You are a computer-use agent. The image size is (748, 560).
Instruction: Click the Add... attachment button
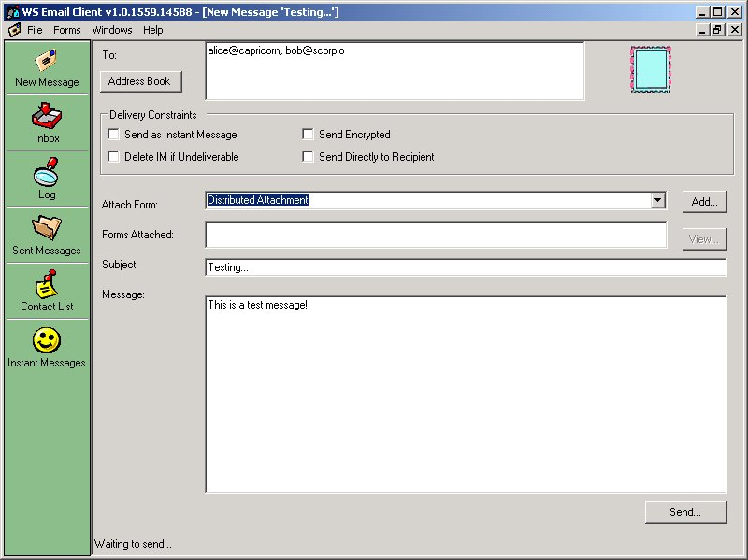pos(704,201)
